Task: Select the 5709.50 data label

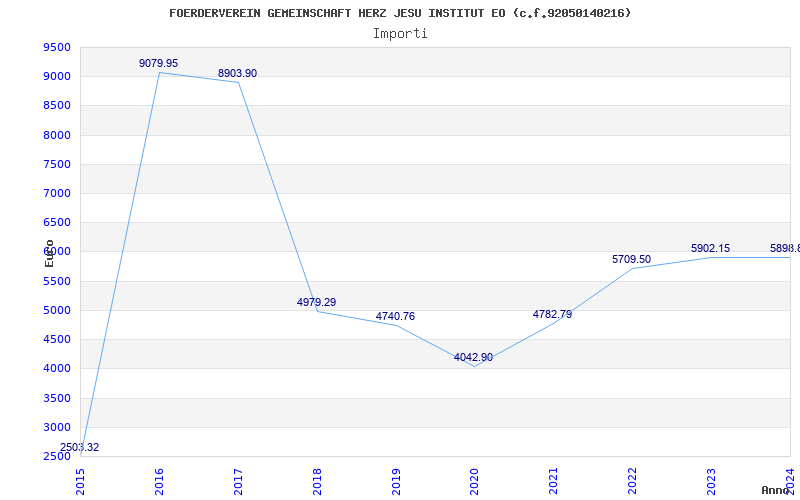Action: pyautogui.click(x=632, y=259)
